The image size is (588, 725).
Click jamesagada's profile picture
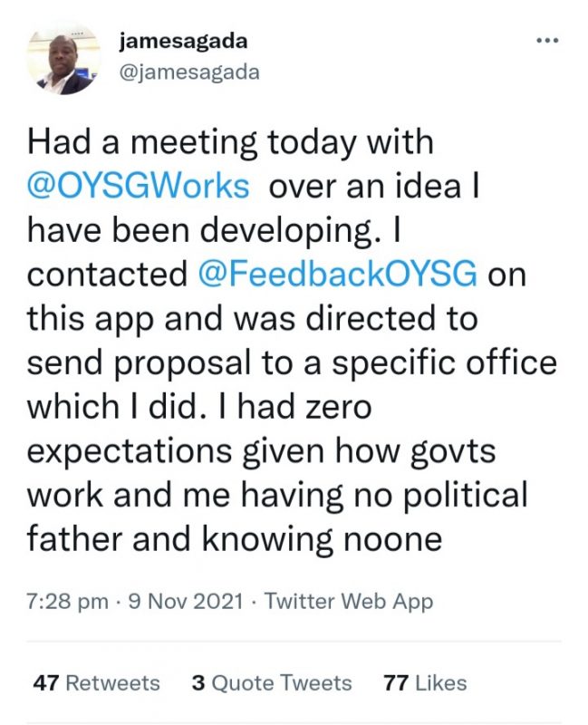(x=63, y=60)
